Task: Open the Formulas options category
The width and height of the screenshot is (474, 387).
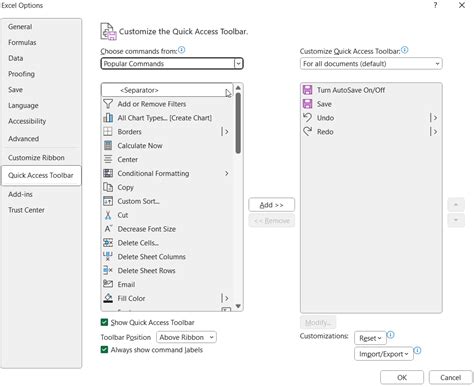Action: click(22, 42)
